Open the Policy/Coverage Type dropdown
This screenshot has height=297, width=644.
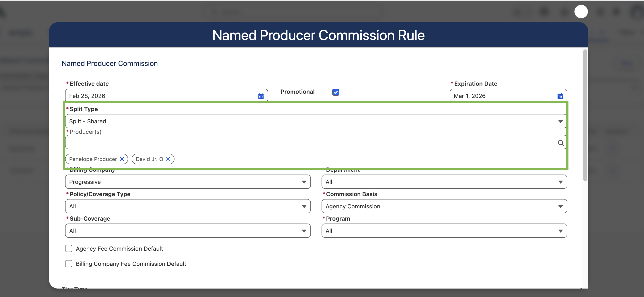click(x=188, y=206)
